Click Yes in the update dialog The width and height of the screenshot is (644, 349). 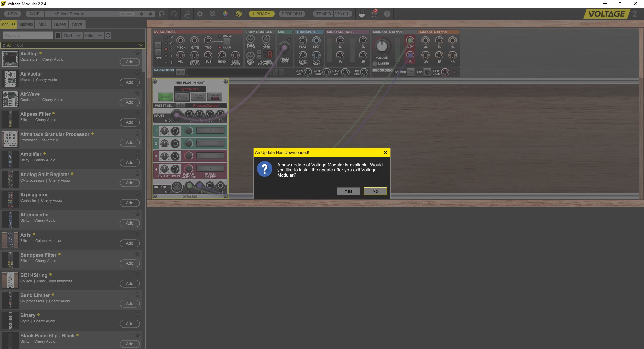pyautogui.click(x=348, y=191)
